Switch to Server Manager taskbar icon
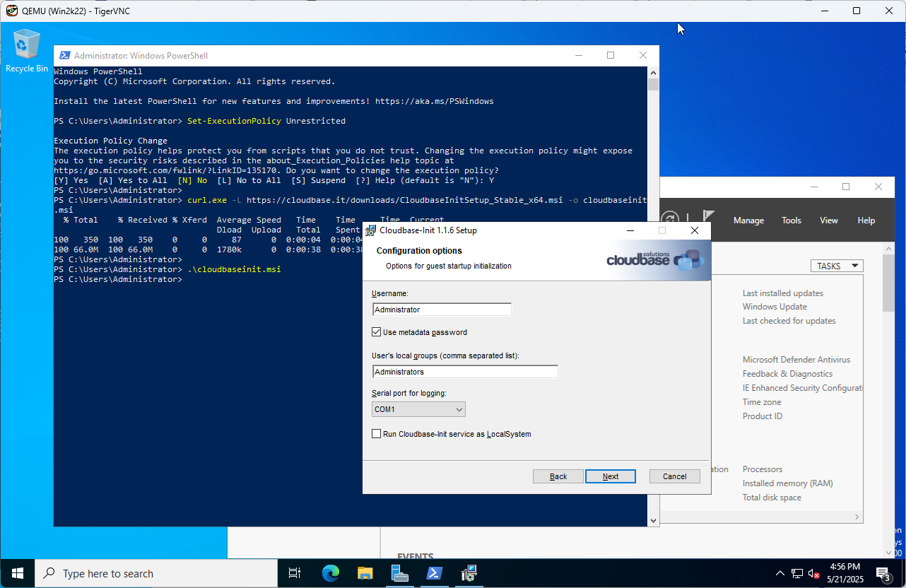The height and width of the screenshot is (588, 906). pyautogui.click(x=400, y=573)
